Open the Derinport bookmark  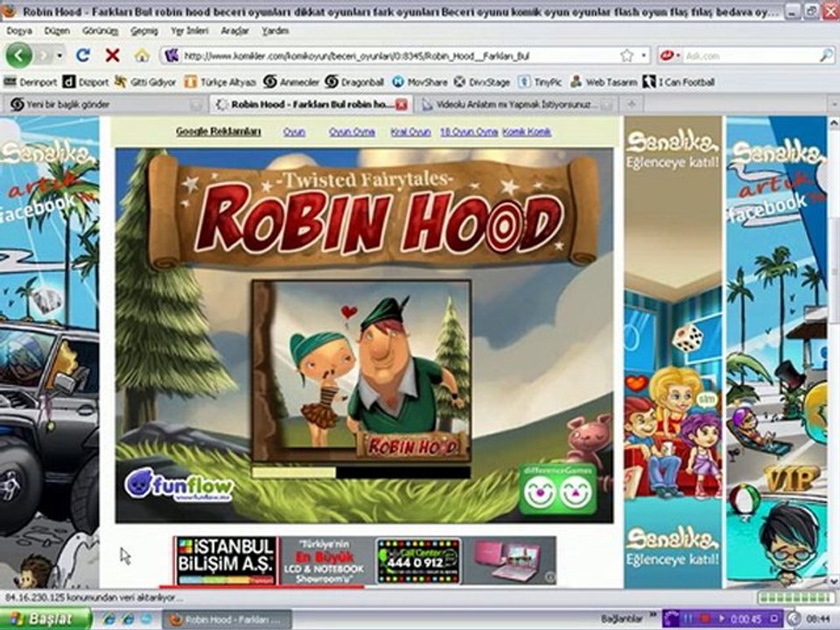[30, 82]
